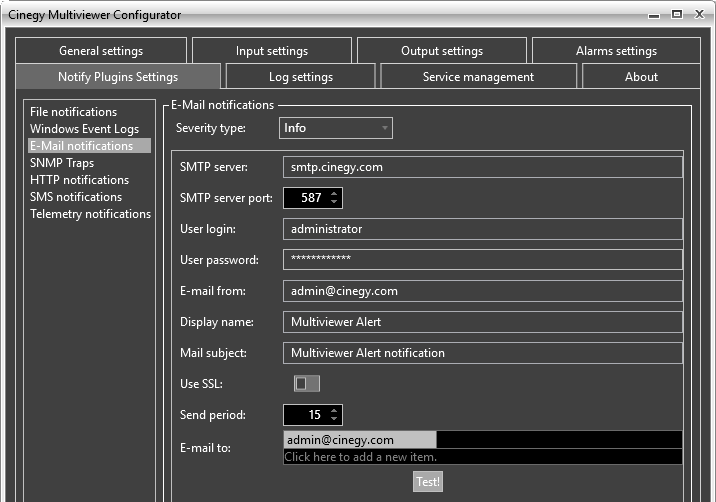This screenshot has width=716, height=502.
Task: Open the About tab
Action: point(641,76)
